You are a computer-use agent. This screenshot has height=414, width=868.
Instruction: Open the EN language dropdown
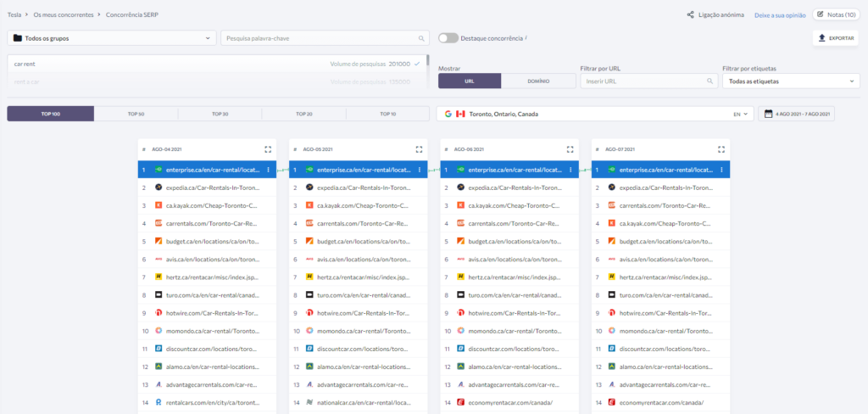[740, 114]
